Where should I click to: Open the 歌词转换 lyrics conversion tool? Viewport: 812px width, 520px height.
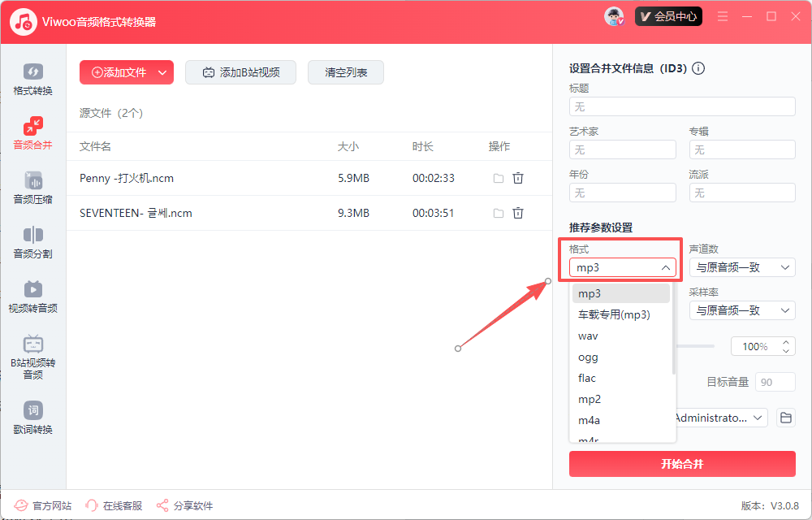(32, 418)
